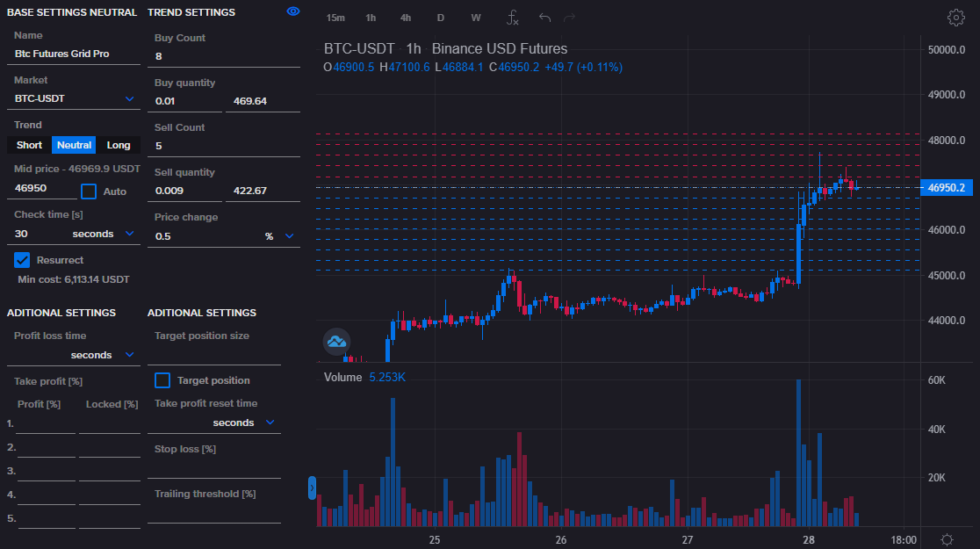The width and height of the screenshot is (980, 549).
Task: Click the undo arrow in chart toolbar
Action: pyautogui.click(x=545, y=18)
